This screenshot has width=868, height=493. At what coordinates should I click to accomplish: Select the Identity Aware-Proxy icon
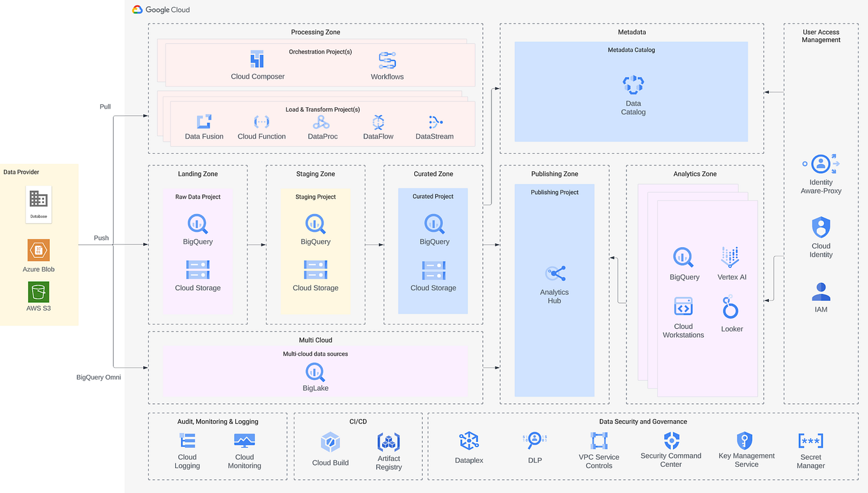click(x=820, y=163)
